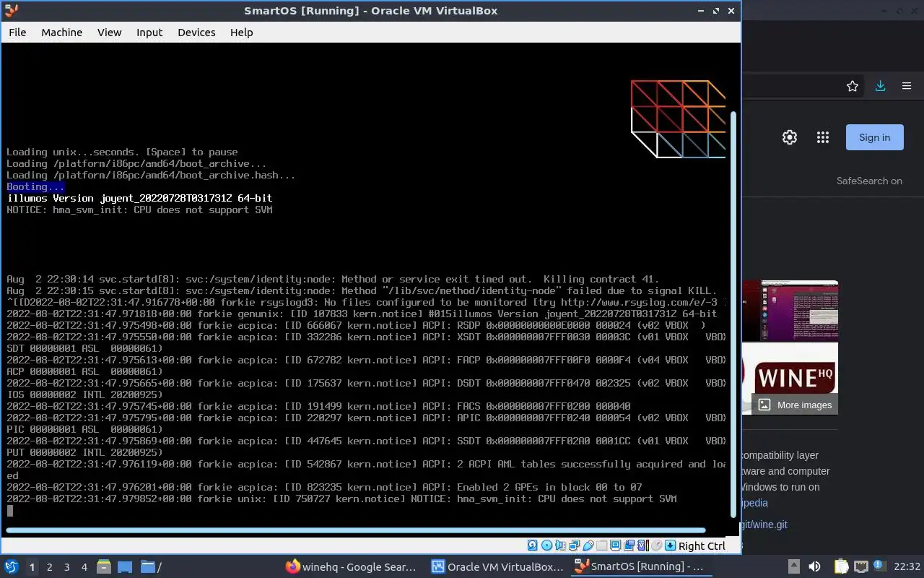Open the Machine menu
This screenshot has height=578, width=924.
click(x=61, y=33)
